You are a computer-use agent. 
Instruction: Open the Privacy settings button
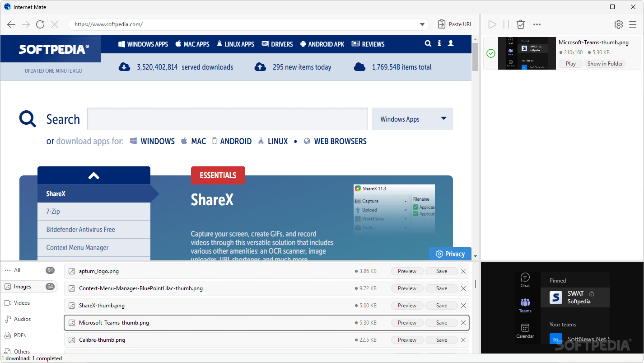coord(450,254)
